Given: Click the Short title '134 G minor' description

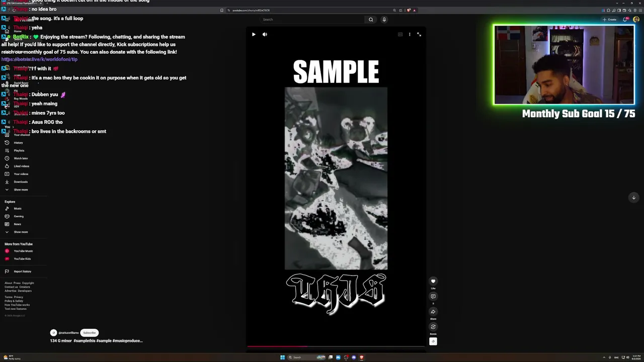Looking at the screenshot, I should pos(96,341).
